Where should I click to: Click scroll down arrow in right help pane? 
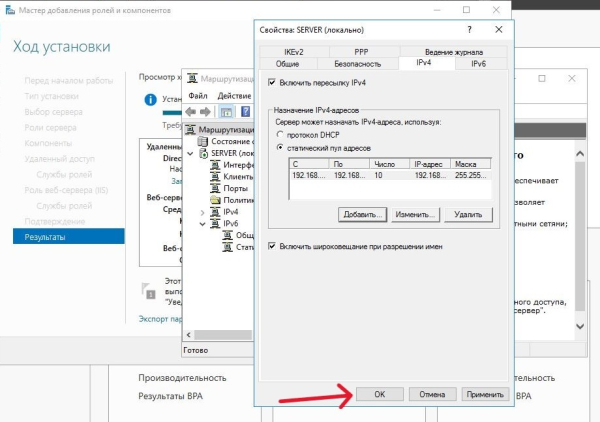point(580,326)
